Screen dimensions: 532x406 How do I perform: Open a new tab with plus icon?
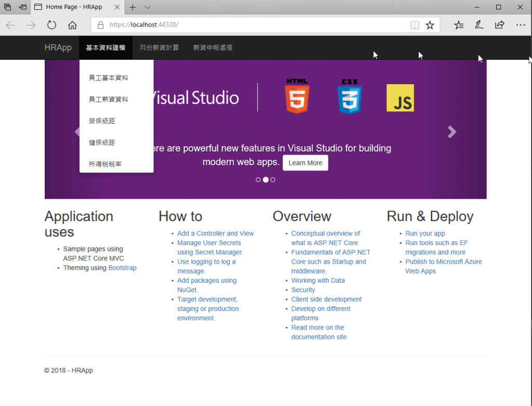point(132,7)
